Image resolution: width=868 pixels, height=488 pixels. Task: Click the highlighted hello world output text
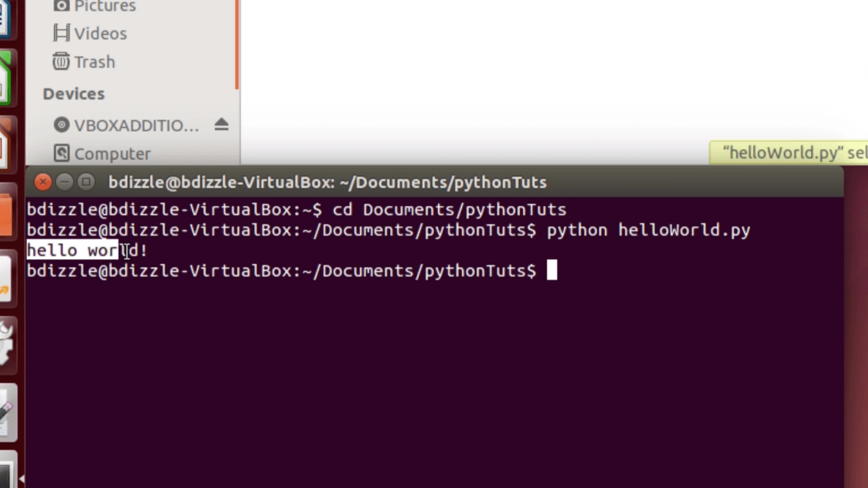(72, 250)
